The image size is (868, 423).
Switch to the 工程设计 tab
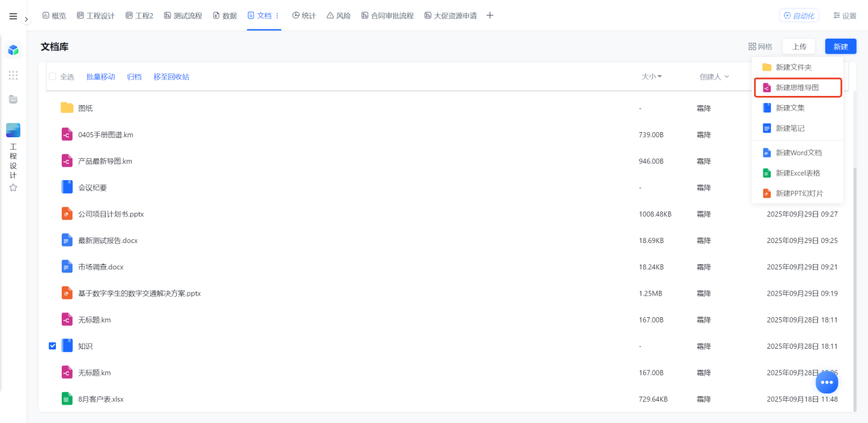point(95,16)
